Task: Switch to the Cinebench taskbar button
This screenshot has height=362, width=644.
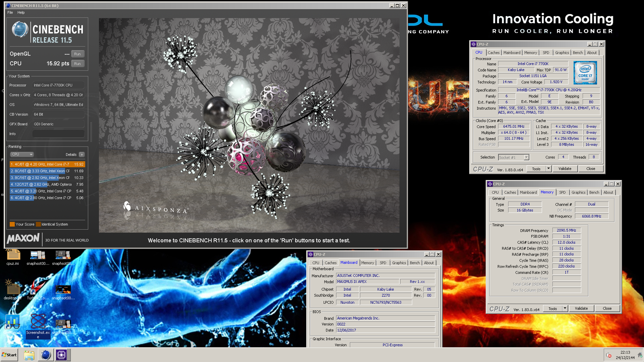Action: coord(46,355)
